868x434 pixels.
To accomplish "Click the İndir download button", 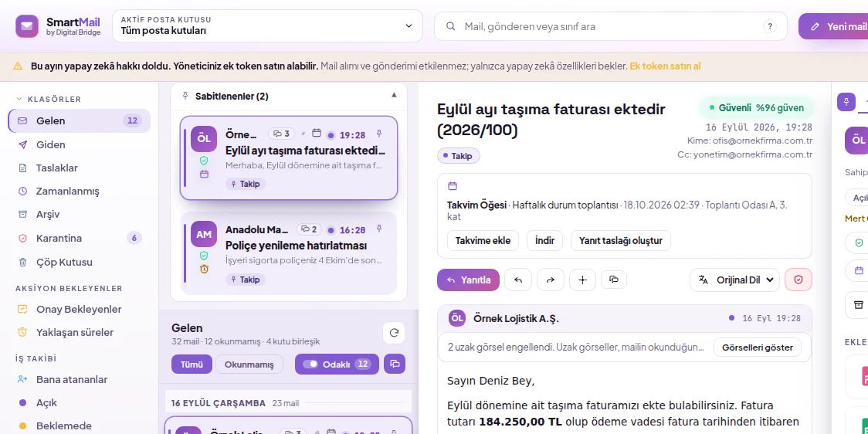I will point(544,241).
